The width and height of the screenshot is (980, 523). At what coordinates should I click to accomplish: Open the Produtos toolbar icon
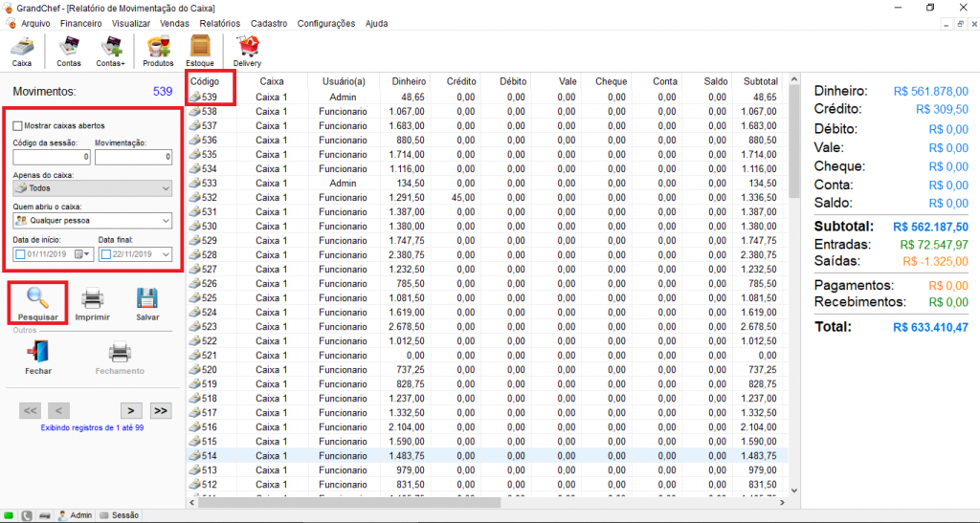coord(158,51)
